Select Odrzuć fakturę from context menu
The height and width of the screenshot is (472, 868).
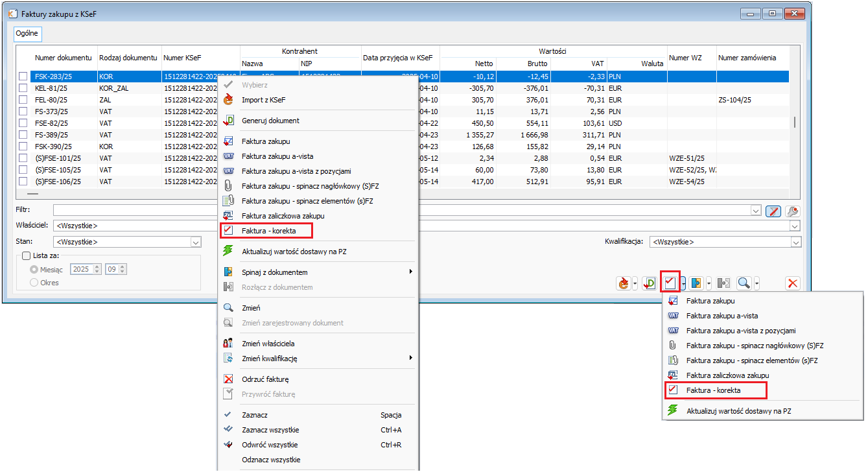[x=264, y=379]
